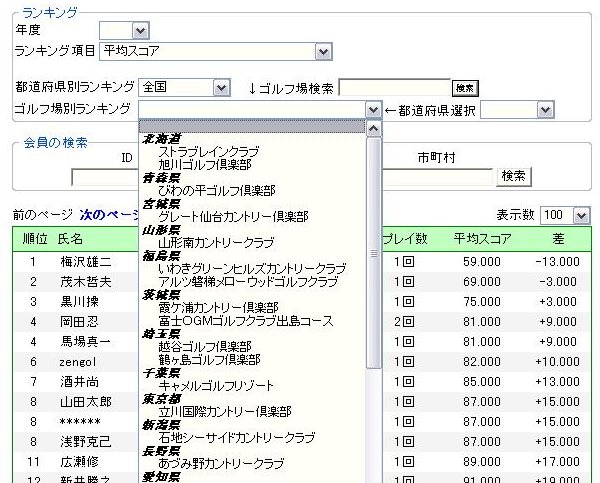Click the 検索 button next to ゴルフ場検索
Screen dimensions: 600x483
coord(465,88)
